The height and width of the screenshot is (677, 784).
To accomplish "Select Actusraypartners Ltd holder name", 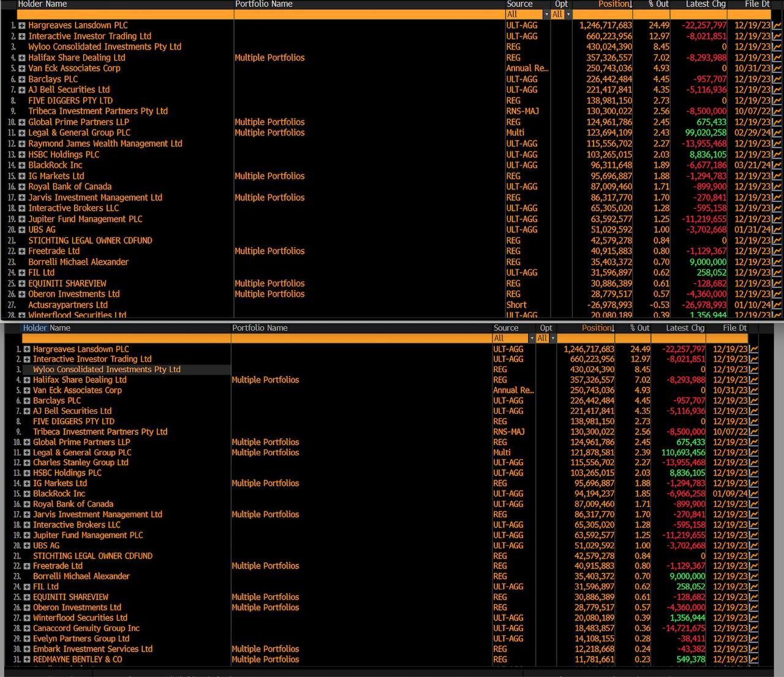I will coord(68,305).
